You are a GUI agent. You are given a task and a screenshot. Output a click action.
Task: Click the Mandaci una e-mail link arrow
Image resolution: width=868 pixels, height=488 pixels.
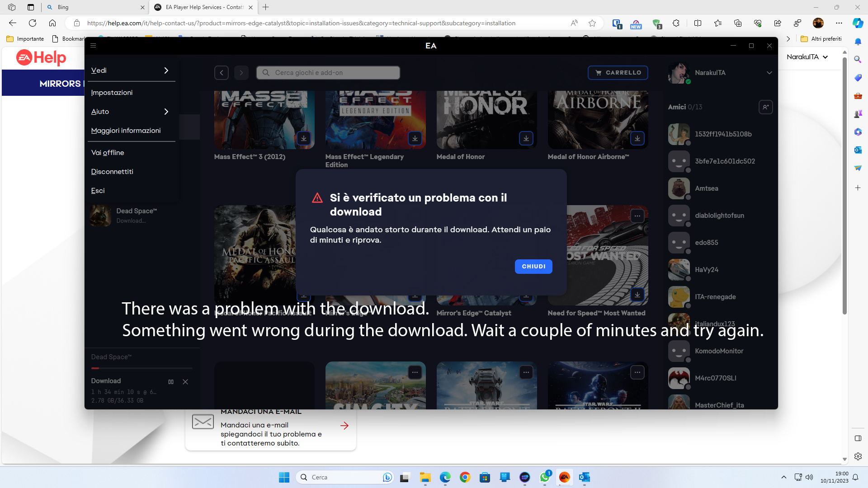(344, 426)
